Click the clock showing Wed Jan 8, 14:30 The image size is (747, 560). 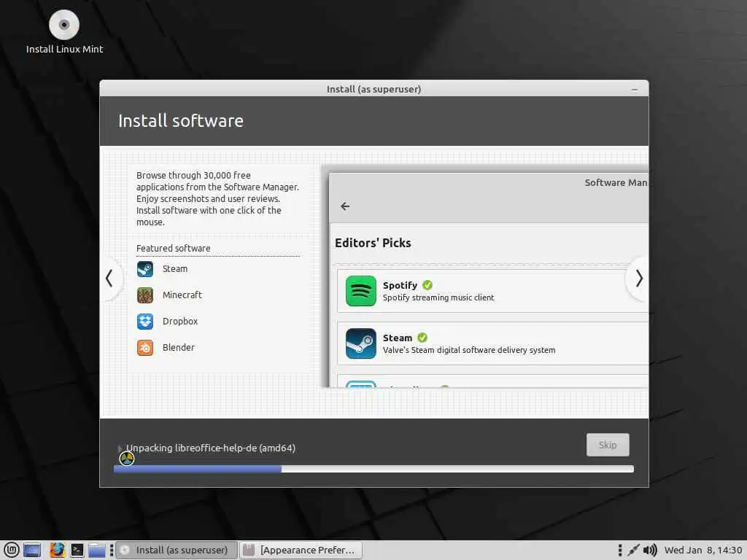tap(703, 550)
